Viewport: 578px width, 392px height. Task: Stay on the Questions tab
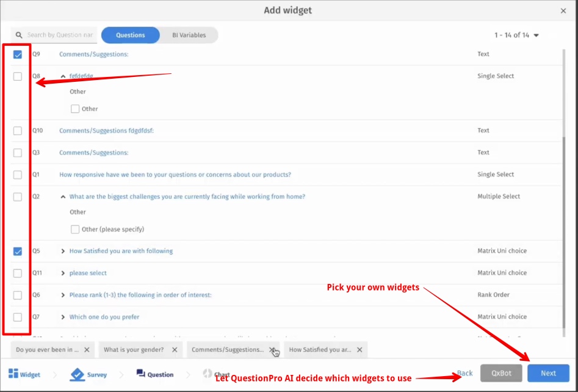tap(130, 35)
